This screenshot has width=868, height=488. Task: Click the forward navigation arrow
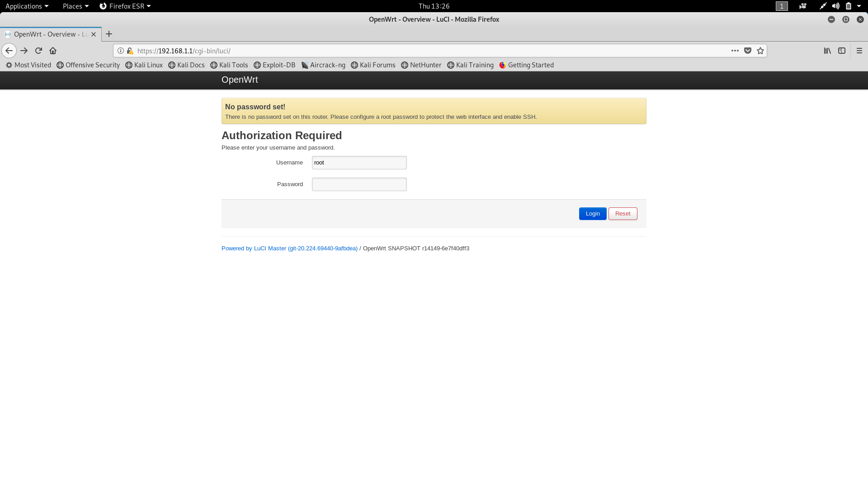24,51
